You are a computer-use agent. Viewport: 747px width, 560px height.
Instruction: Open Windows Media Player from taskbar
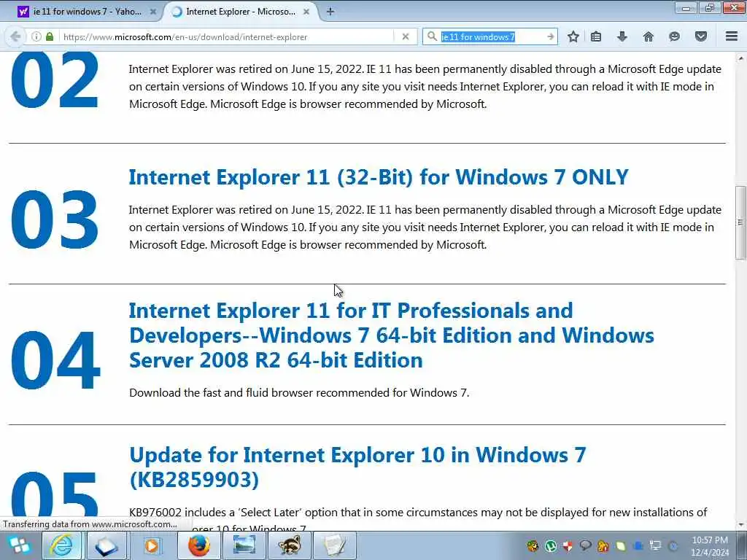click(x=152, y=545)
